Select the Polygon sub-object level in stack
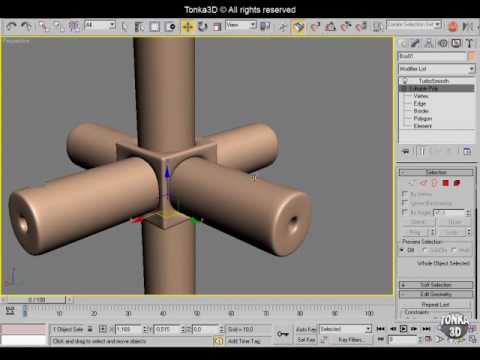Screen dimensions: 480x360 click(x=423, y=118)
